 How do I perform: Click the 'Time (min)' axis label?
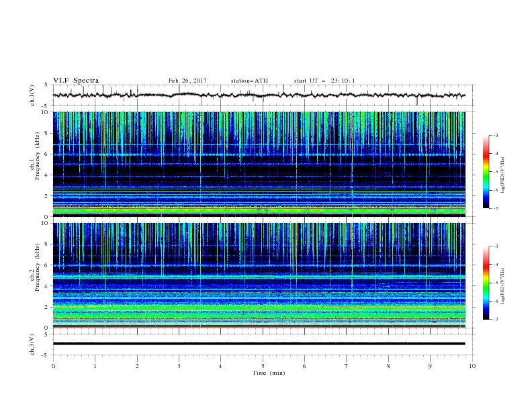[x=269, y=373]
